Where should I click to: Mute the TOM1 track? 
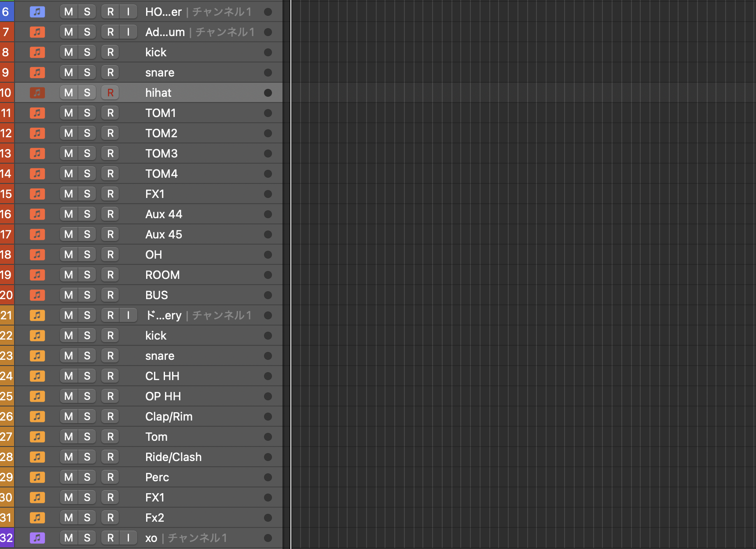pyautogui.click(x=69, y=113)
